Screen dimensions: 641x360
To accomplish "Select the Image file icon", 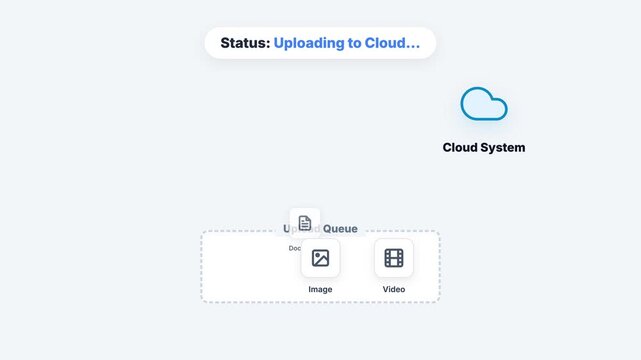I will (x=320, y=258).
